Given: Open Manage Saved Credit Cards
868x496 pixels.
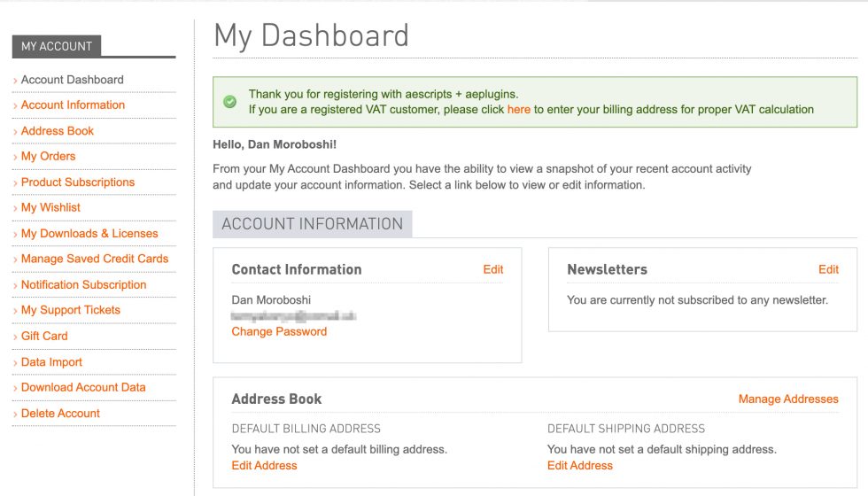Looking at the screenshot, I should point(95,259).
